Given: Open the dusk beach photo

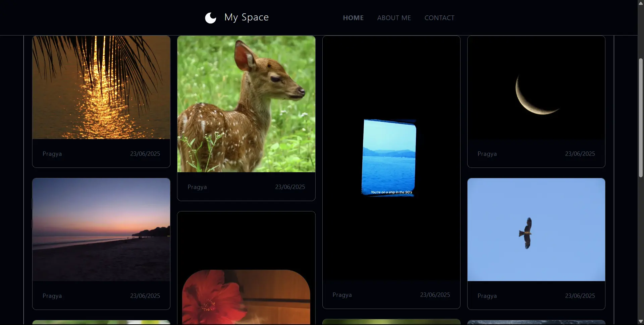Looking at the screenshot, I should 101,230.
